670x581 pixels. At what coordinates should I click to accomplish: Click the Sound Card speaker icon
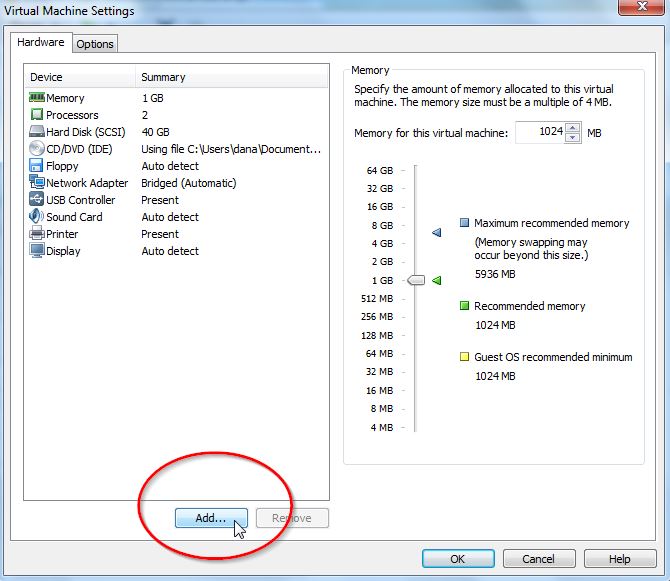(36, 216)
